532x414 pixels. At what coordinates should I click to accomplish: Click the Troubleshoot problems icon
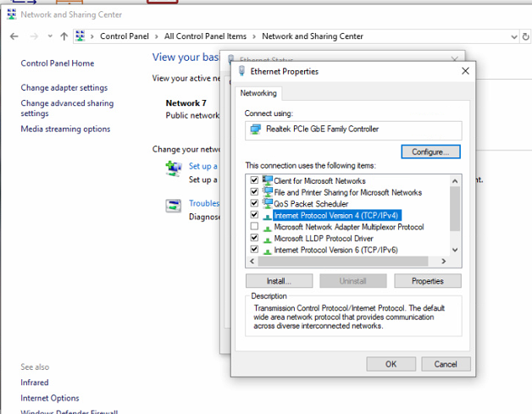tap(174, 206)
